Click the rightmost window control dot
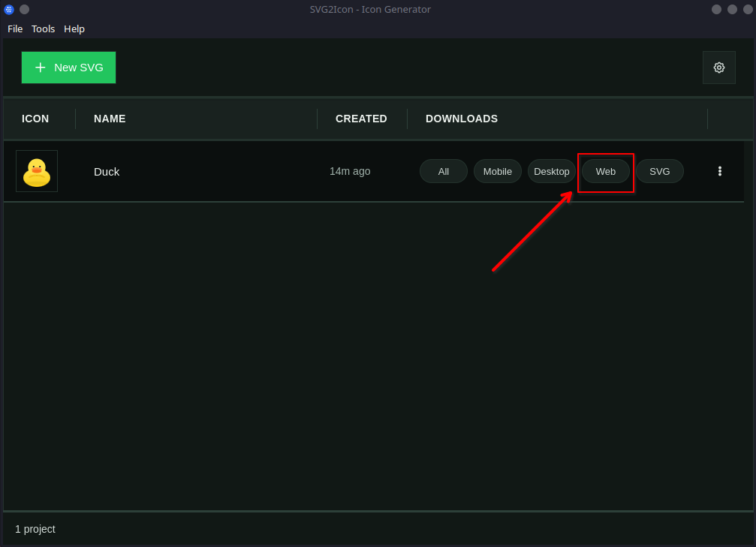The image size is (756, 547). click(747, 9)
